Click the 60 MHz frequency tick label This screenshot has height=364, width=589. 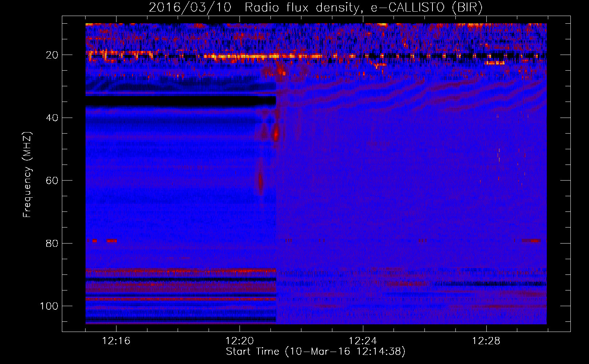coord(52,181)
